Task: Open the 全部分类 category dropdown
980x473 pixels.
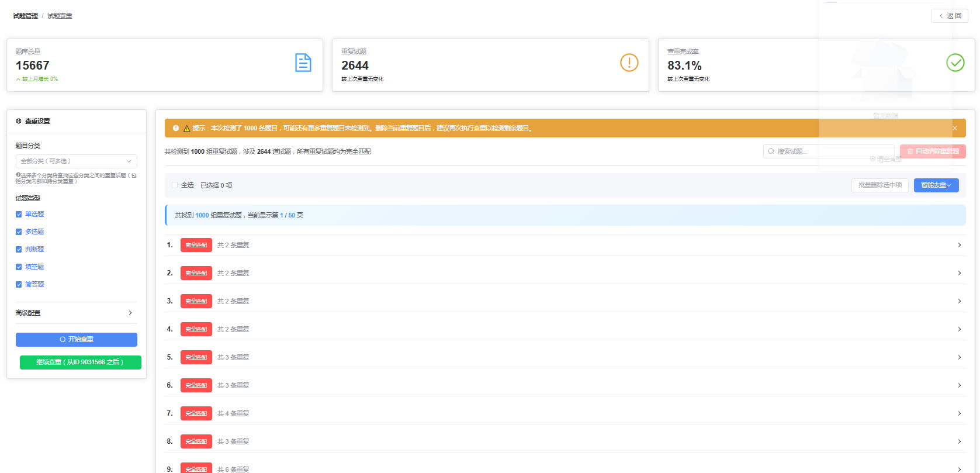Action: coord(76,161)
